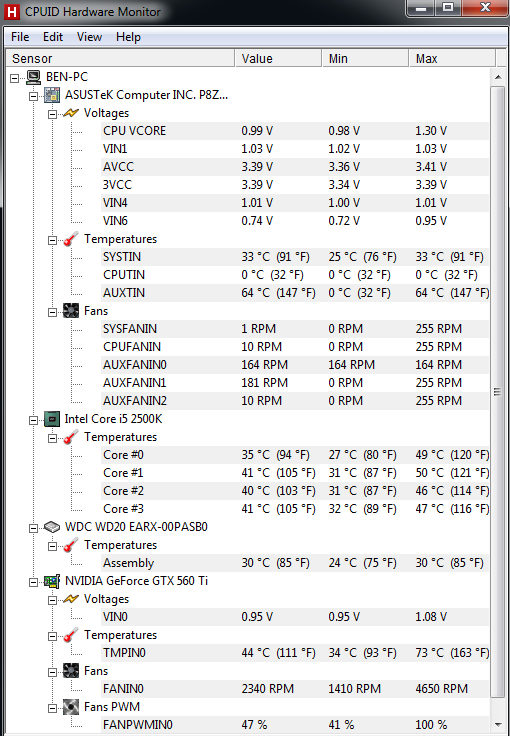This screenshot has height=736, width=510.
Task: Select the fan icon next to Fans PWM
Action: (x=71, y=707)
